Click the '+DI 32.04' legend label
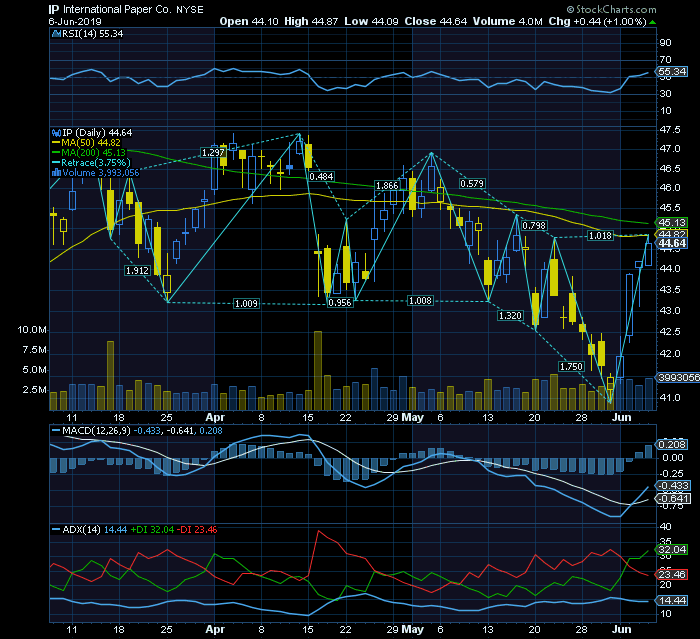The image size is (700, 639). [152, 530]
